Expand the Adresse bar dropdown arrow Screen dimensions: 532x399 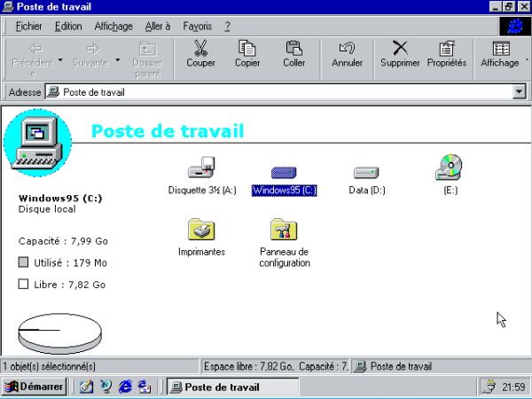pyautogui.click(x=519, y=92)
